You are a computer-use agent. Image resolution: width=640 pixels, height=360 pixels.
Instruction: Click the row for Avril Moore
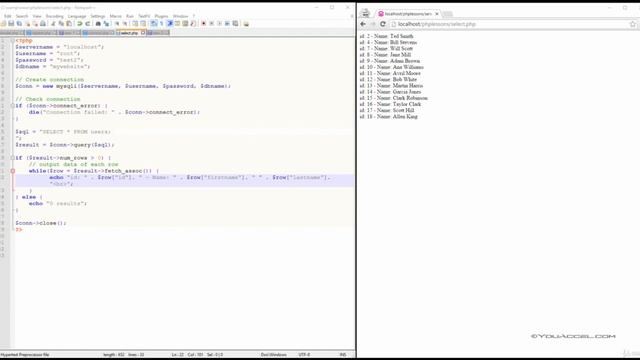point(390,73)
